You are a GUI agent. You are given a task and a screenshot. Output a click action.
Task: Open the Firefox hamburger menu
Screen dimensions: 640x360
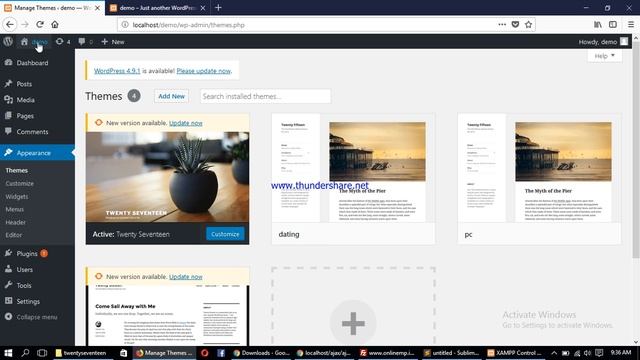[631, 24]
